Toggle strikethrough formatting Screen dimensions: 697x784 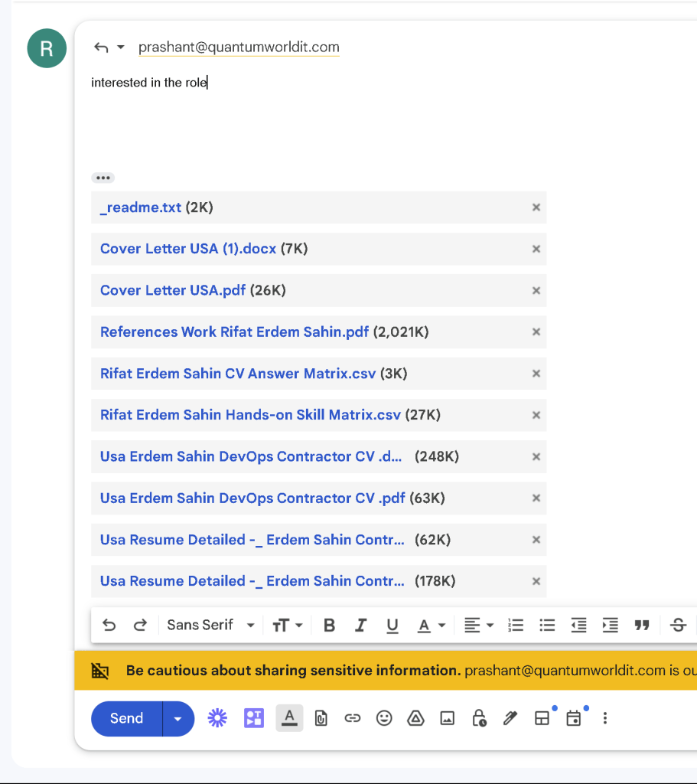tap(678, 625)
